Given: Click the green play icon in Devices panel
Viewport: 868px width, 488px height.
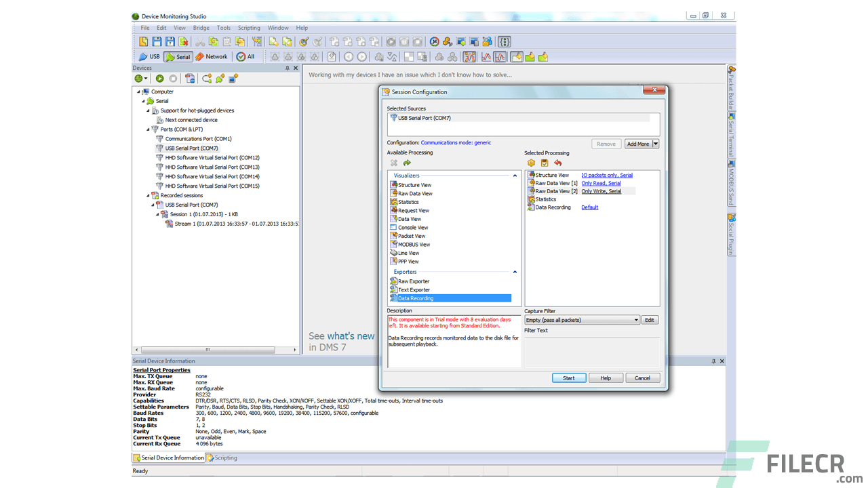Looking at the screenshot, I should click(x=159, y=79).
